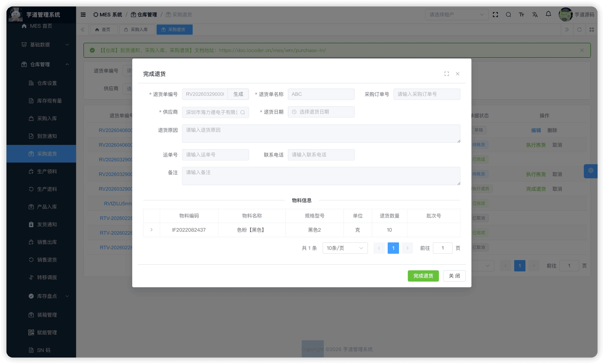
Task: Toggle the browser fullscreen icon in the top bar
Action: point(495,14)
